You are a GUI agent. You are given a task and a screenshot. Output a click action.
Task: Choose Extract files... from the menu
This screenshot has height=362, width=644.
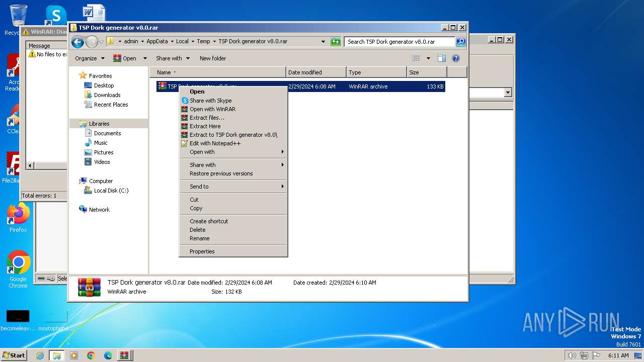233,118
